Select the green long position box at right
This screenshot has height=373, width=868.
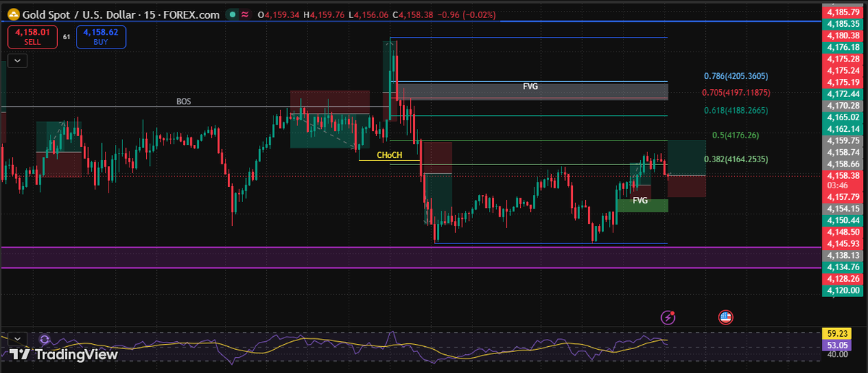tap(686, 158)
